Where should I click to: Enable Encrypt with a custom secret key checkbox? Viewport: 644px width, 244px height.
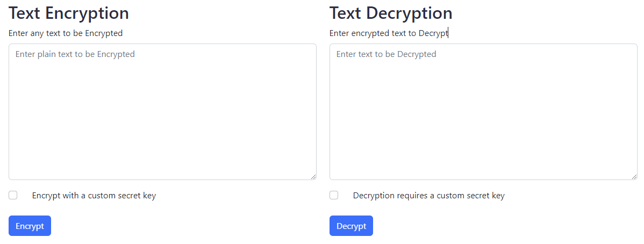pyautogui.click(x=13, y=195)
